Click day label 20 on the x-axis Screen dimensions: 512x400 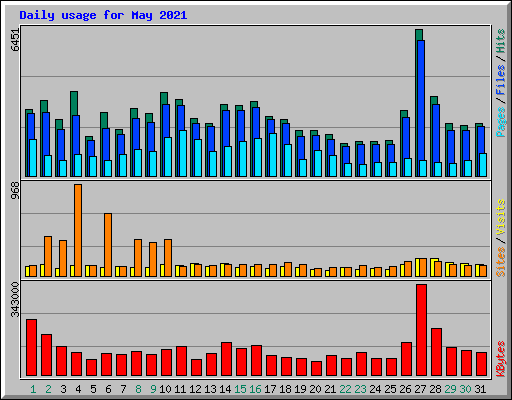(315, 389)
